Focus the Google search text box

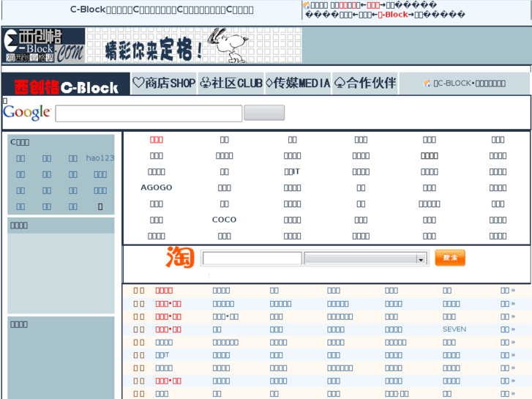pyautogui.click(x=149, y=113)
